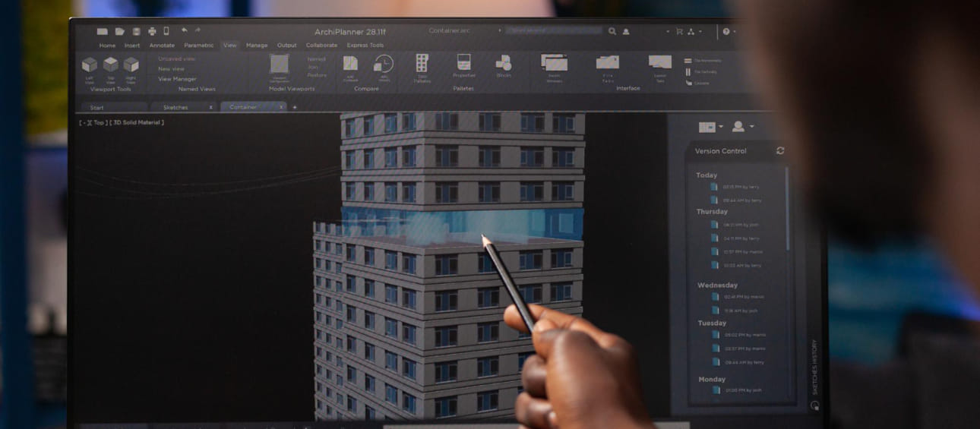The height and width of the screenshot is (429, 980).
Task: Select the Left View cube icon
Action: (x=90, y=65)
